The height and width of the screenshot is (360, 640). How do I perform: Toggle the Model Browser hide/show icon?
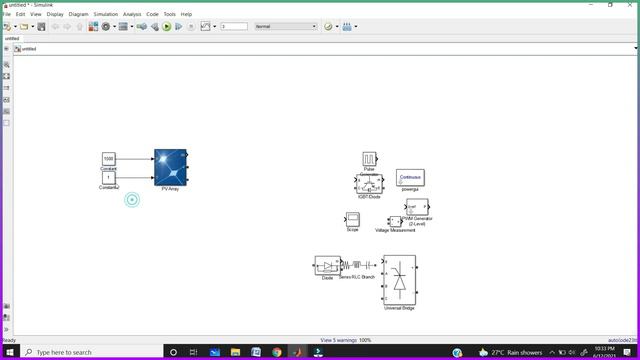click(7, 49)
